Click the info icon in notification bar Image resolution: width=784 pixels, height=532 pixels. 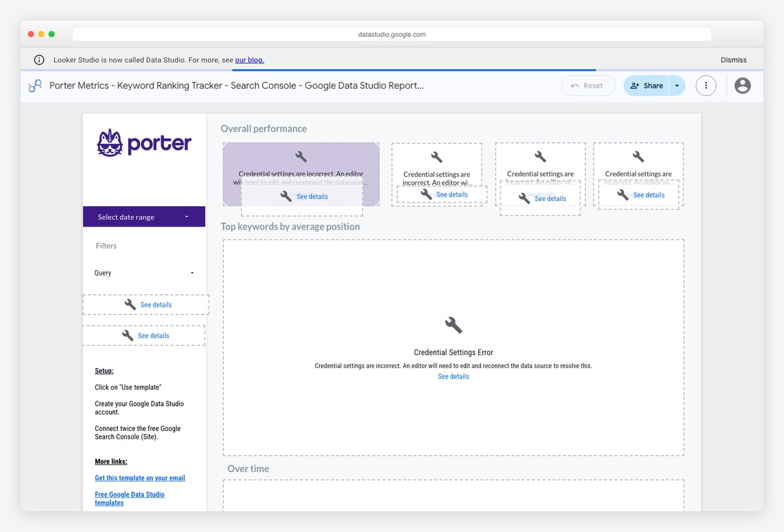pyautogui.click(x=39, y=60)
